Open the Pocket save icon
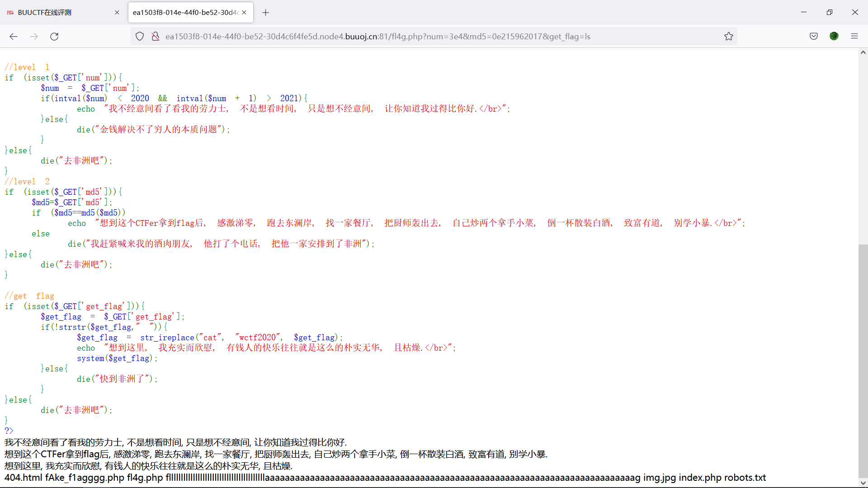The height and width of the screenshot is (488, 868). 814,37
